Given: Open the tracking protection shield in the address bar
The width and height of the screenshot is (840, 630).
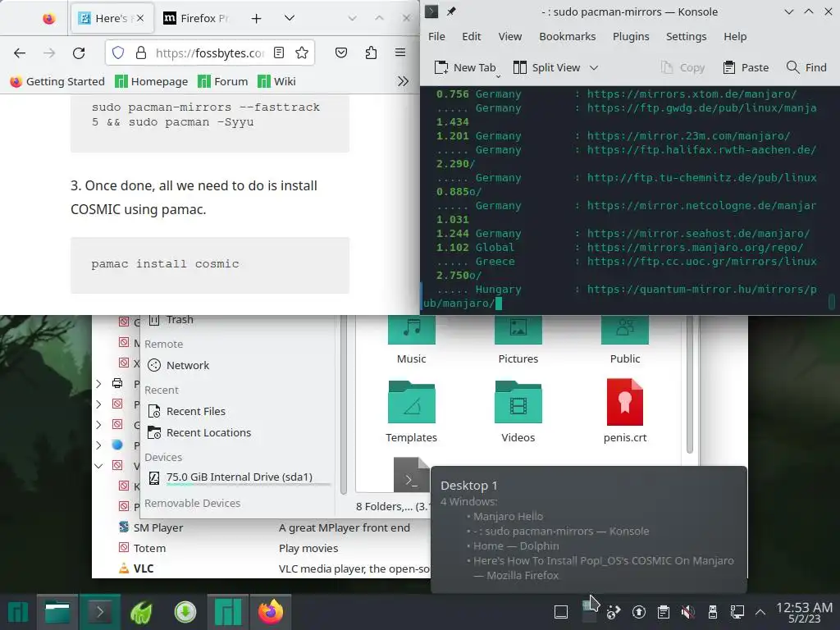Looking at the screenshot, I should click(118, 52).
